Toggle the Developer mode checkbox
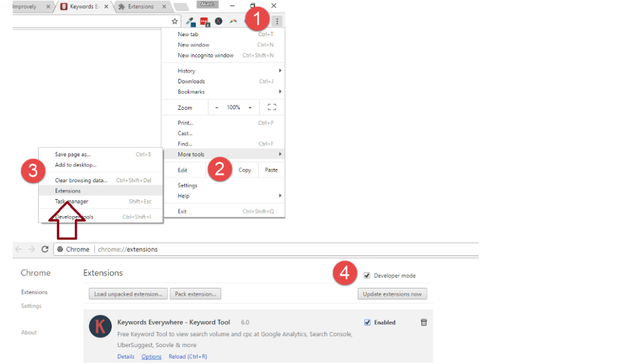The image size is (640, 364). pos(367,275)
